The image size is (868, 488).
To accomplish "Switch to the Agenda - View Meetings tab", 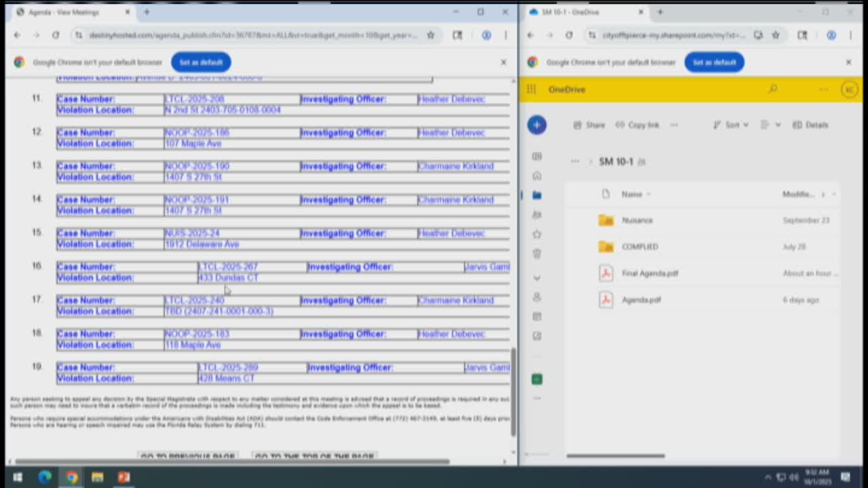I will (x=64, y=12).
